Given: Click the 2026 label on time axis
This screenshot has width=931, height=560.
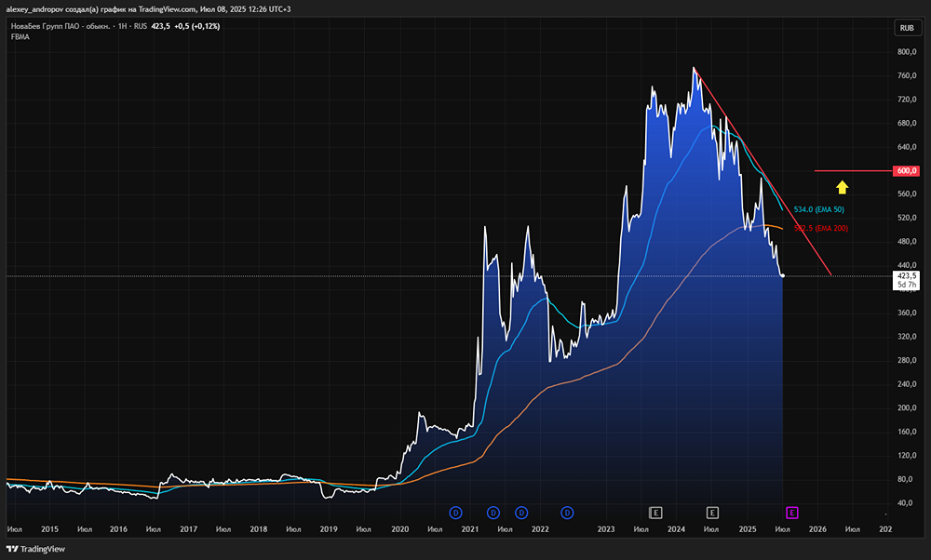Looking at the screenshot, I should (817, 529).
